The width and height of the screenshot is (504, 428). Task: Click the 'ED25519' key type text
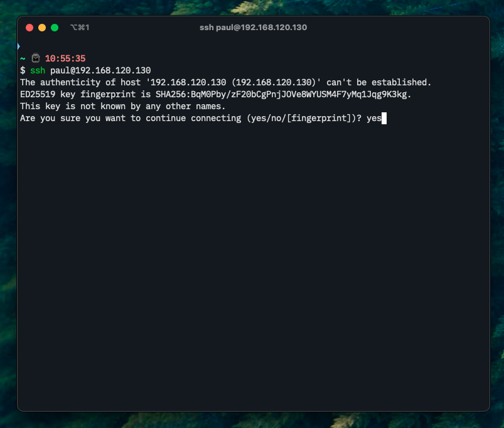coord(38,94)
